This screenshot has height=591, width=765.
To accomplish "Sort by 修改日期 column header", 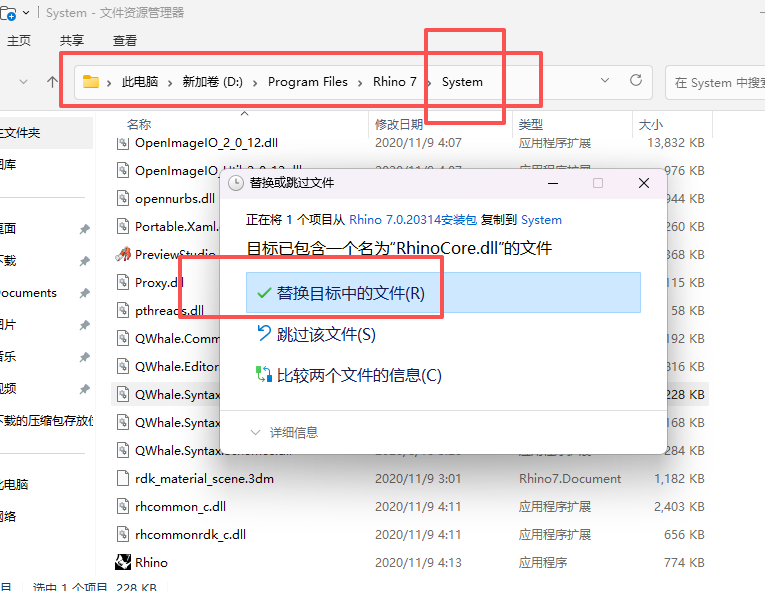I will coord(399,124).
